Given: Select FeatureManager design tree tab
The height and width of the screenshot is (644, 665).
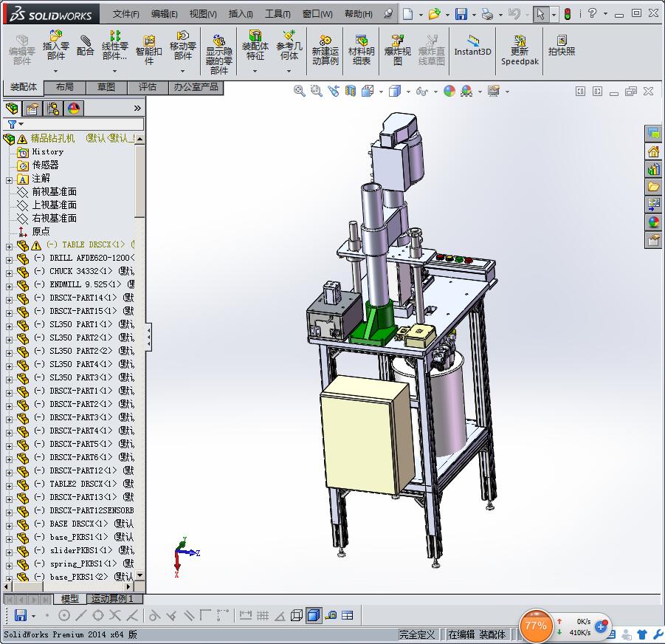Looking at the screenshot, I should [x=13, y=109].
